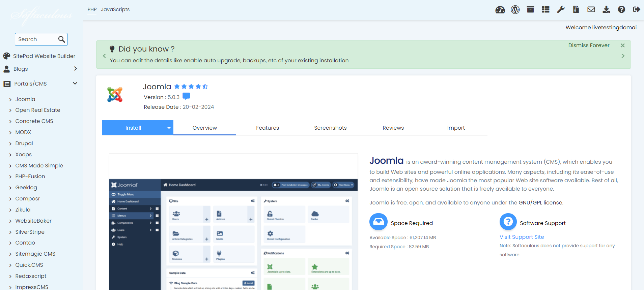Select WebsiteBaker in sidebar
Viewport: 644px width, 290px height.
tap(33, 221)
